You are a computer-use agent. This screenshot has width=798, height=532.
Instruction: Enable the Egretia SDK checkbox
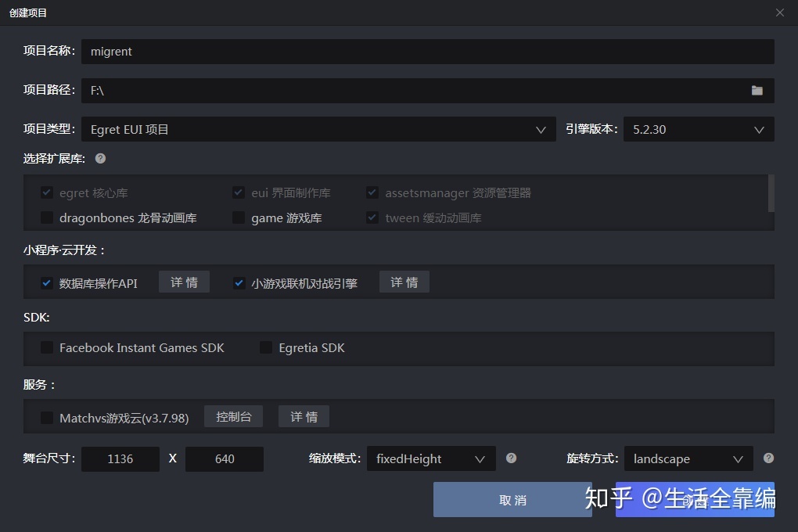(265, 347)
